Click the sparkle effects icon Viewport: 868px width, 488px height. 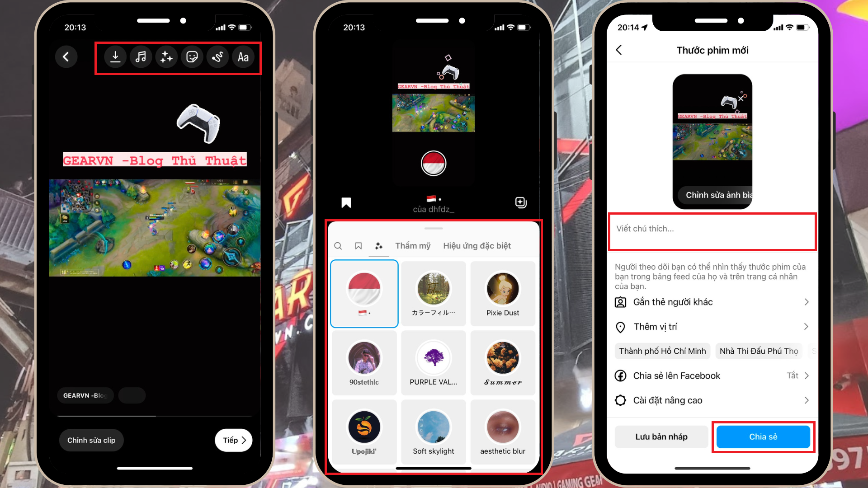click(167, 56)
